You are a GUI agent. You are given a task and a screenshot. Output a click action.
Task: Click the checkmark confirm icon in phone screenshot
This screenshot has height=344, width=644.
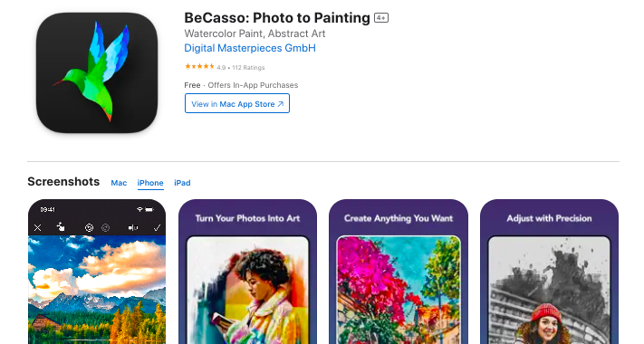pos(157,227)
